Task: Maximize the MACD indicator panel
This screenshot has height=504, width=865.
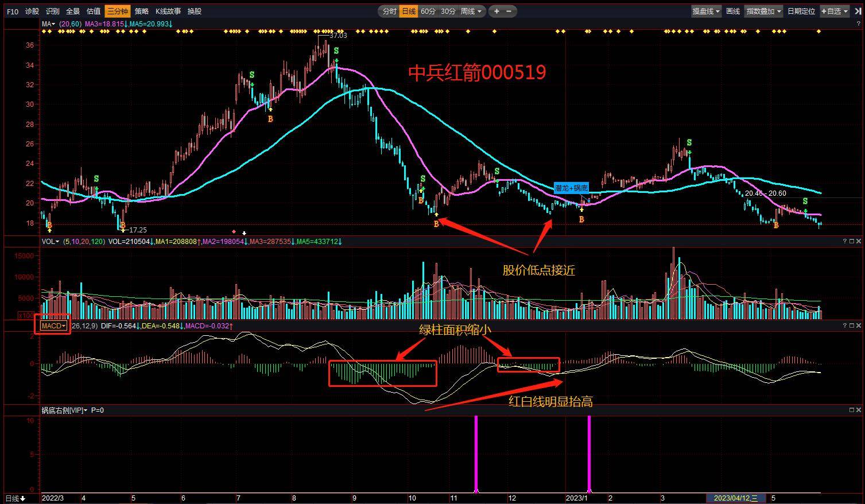Action: coord(852,326)
